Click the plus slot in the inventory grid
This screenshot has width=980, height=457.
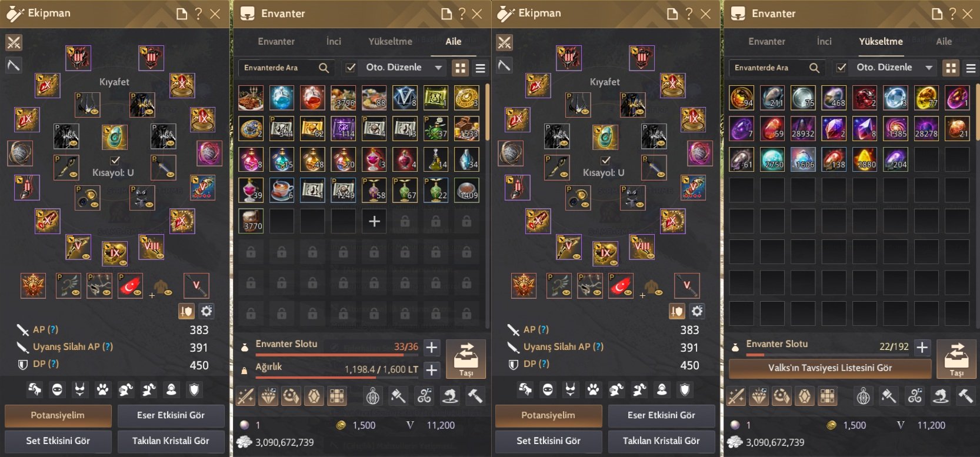(374, 221)
